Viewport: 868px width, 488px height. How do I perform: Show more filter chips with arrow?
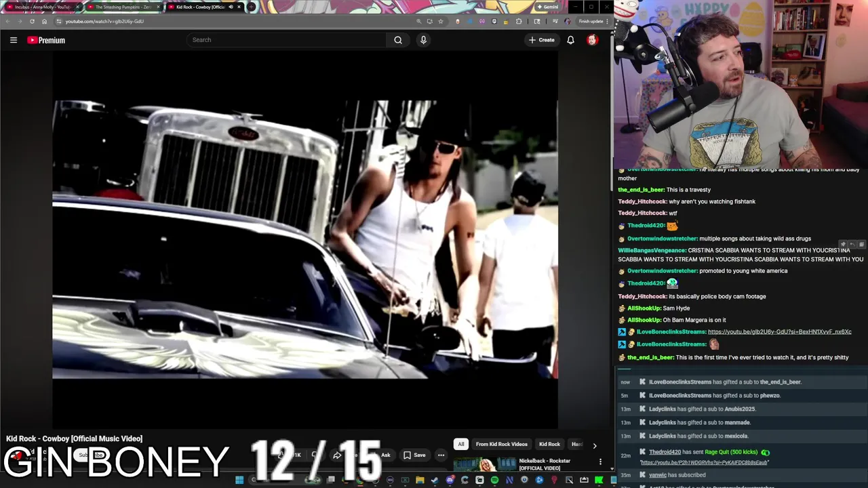pos(595,445)
